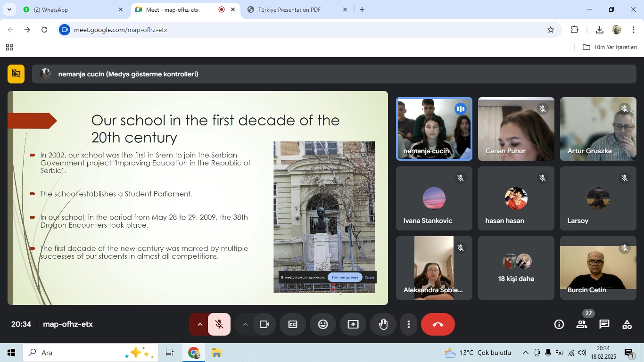Open the chat messages panel
Screen dimensions: 644x362
[604, 324]
